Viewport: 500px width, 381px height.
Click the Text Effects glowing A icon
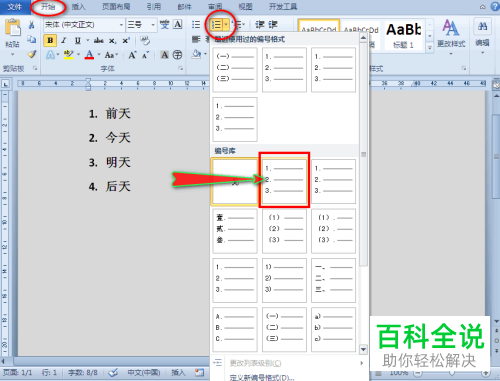[50, 55]
